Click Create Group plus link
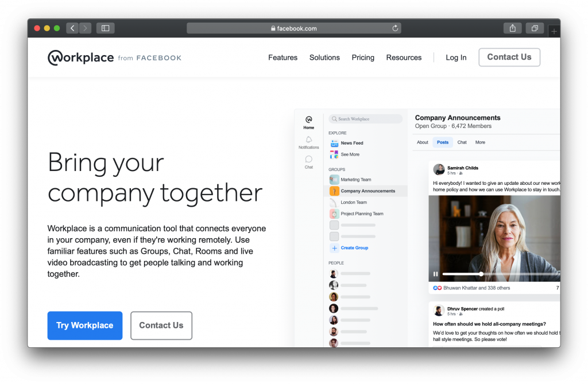Viewport: 588px width, 384px height. (350, 248)
